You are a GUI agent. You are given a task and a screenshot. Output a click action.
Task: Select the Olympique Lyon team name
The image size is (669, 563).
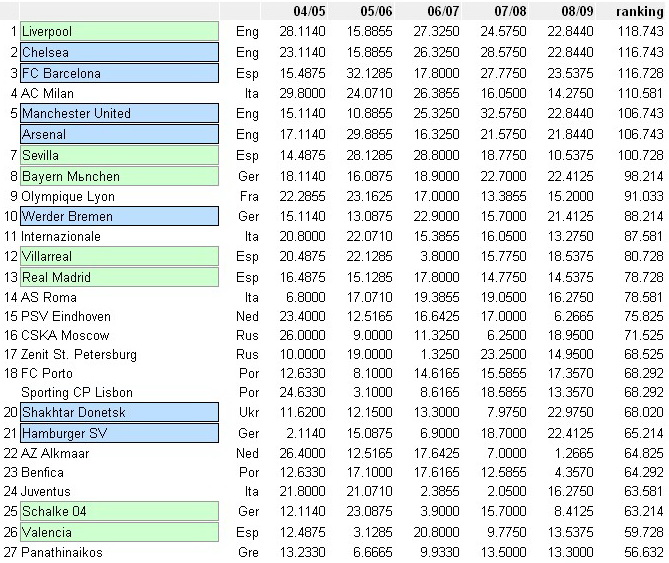[x=68, y=197]
